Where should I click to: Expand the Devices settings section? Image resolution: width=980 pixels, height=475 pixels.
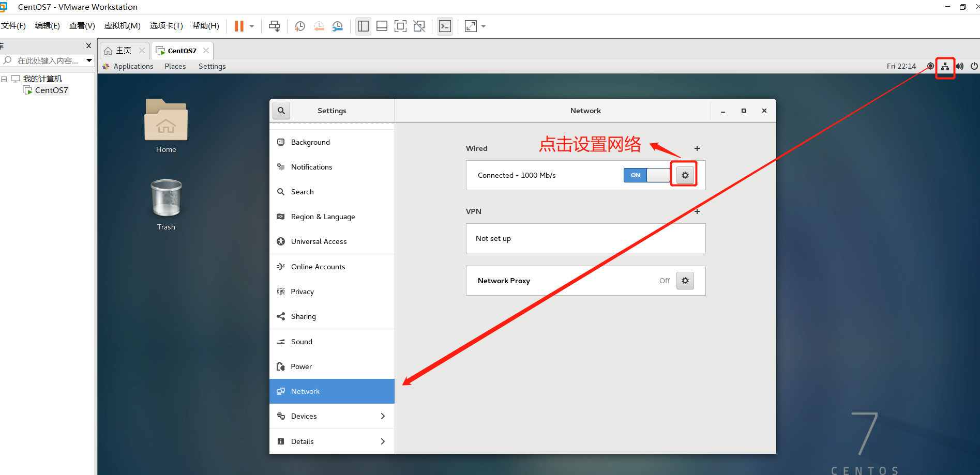tap(332, 416)
